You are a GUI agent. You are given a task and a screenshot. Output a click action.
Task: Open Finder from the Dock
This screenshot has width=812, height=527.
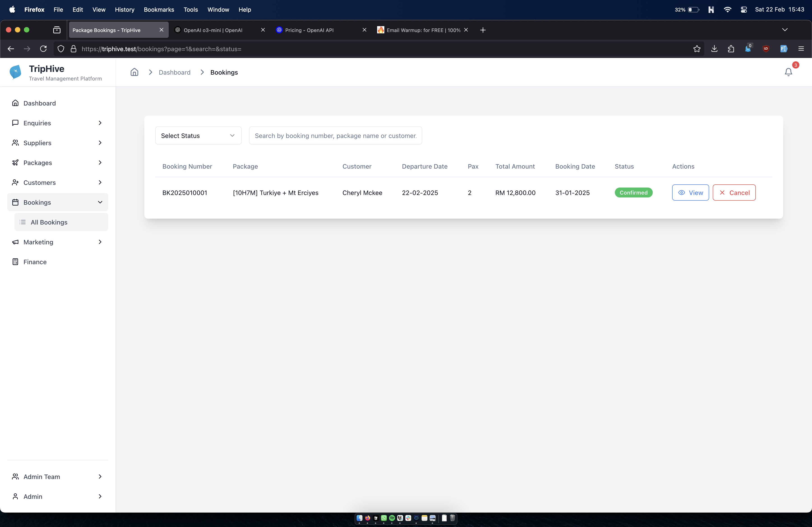(359, 518)
